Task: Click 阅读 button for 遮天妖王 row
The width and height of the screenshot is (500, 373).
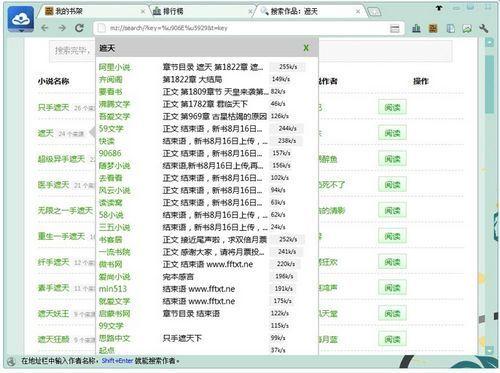Action: click(392, 313)
